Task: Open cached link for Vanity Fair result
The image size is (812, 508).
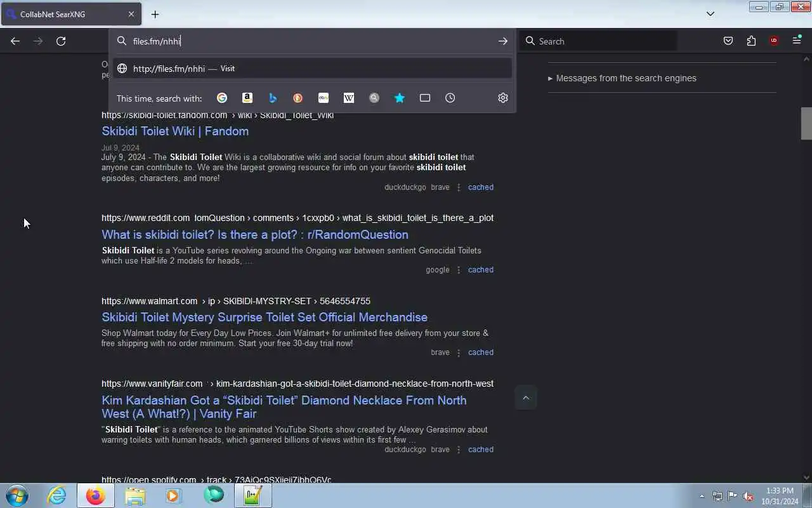Action: 481,450
